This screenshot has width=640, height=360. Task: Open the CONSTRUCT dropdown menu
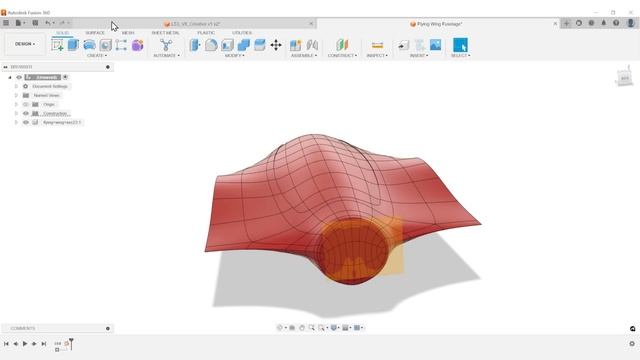tap(342, 56)
